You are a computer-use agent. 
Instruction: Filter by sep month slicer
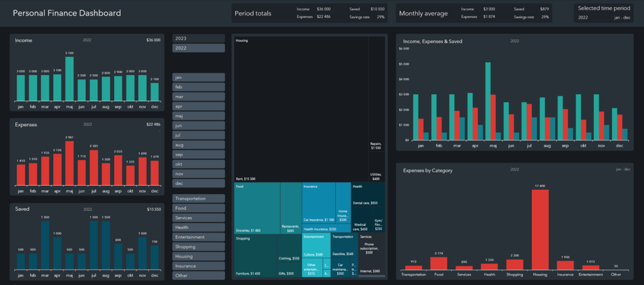click(x=199, y=154)
